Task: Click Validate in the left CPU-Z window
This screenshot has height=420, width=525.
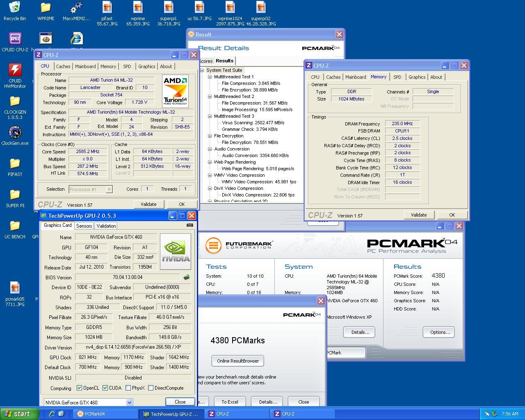Action: pos(148,204)
